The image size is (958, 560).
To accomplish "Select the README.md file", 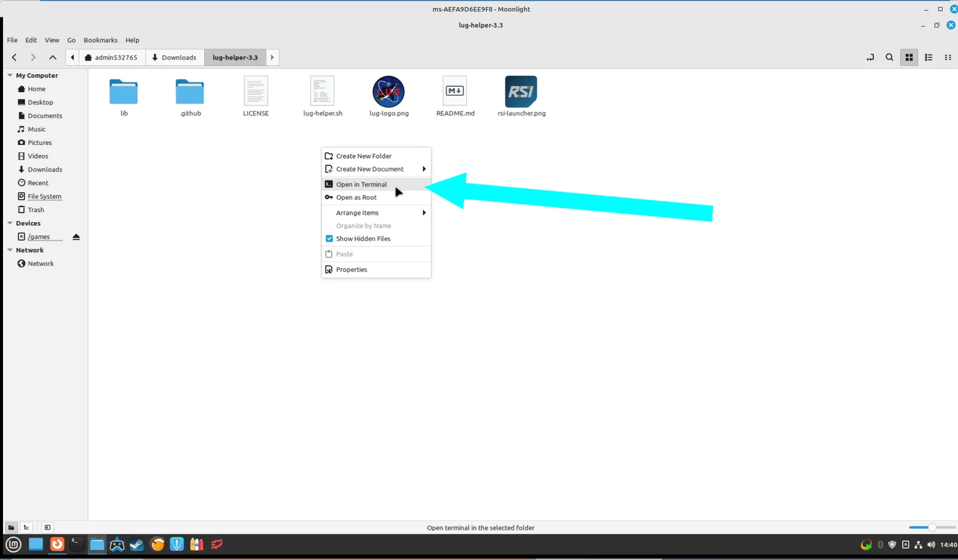I will click(455, 96).
